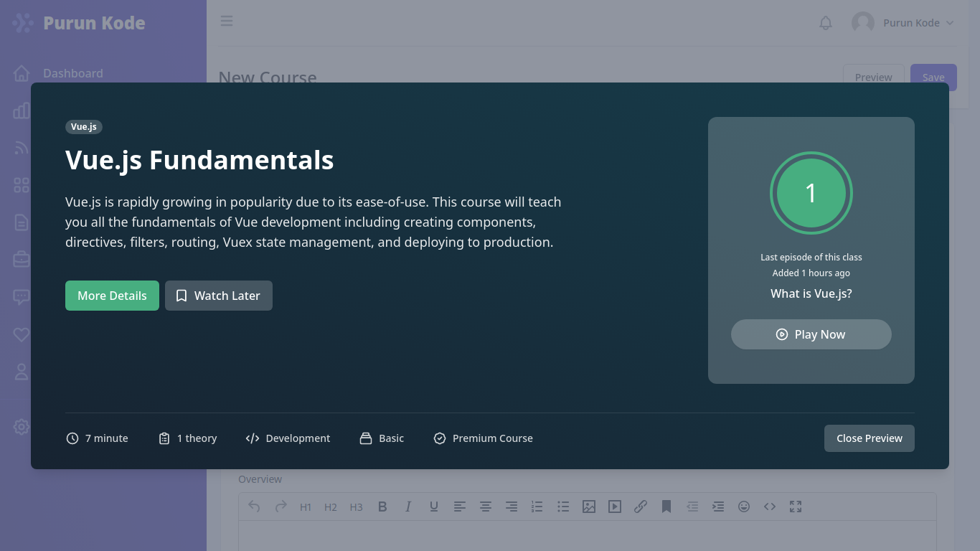Viewport: 980px width, 551px height.
Task: Click the underline icon in toolbar
Action: [x=434, y=507]
